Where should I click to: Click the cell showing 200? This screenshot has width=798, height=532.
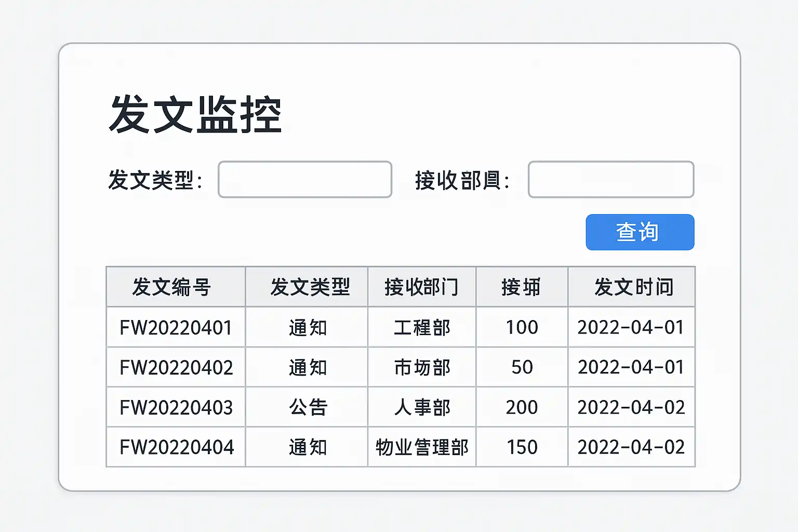[522, 407]
